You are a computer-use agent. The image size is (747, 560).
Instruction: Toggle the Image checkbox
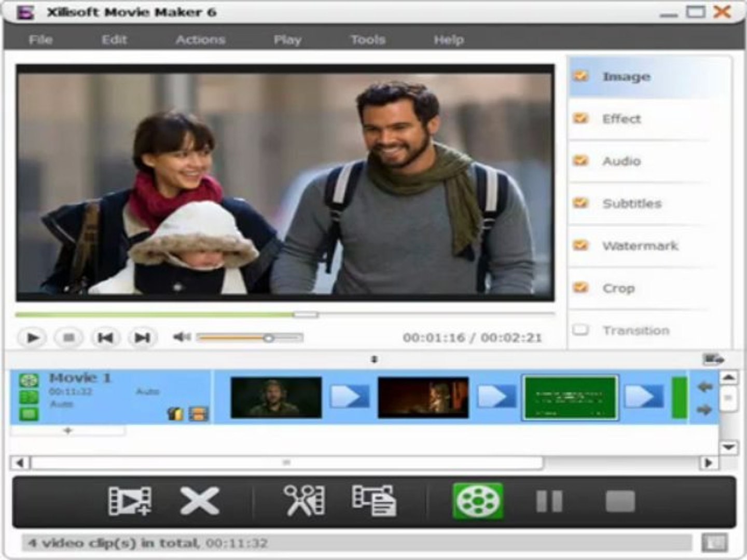point(580,76)
